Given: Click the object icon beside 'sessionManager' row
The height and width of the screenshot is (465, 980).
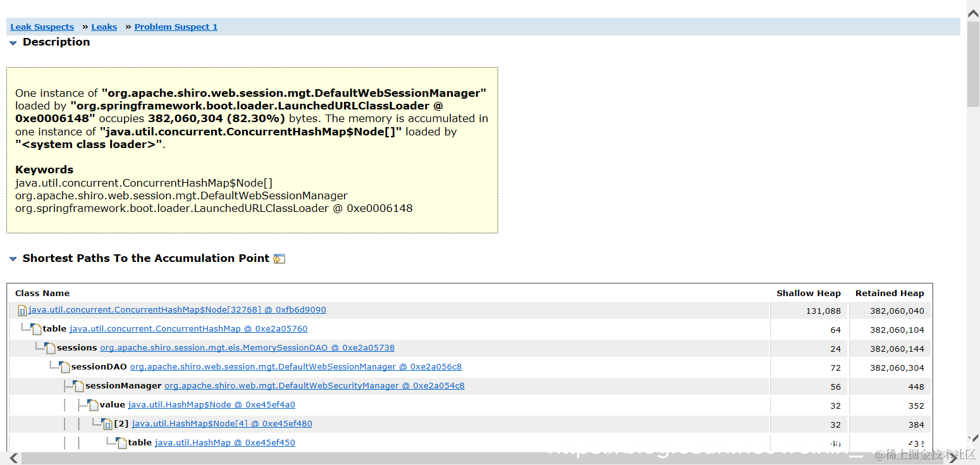Looking at the screenshot, I should (79, 386).
